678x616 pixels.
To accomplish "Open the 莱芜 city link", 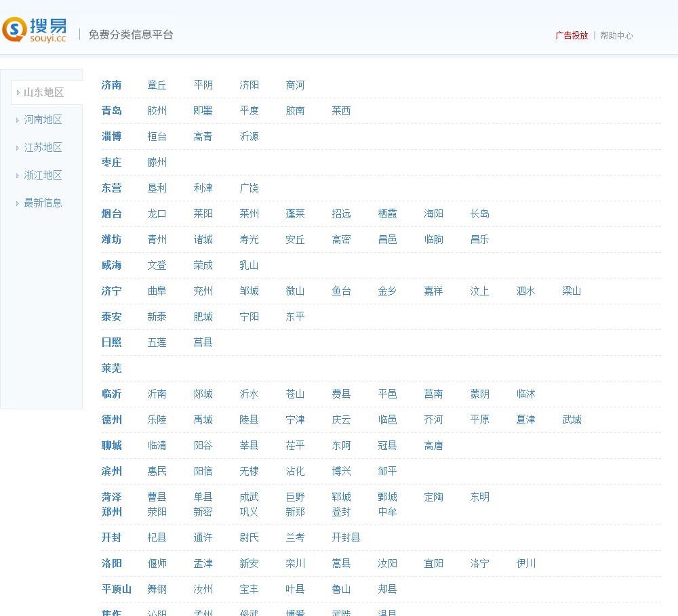I will (112, 368).
